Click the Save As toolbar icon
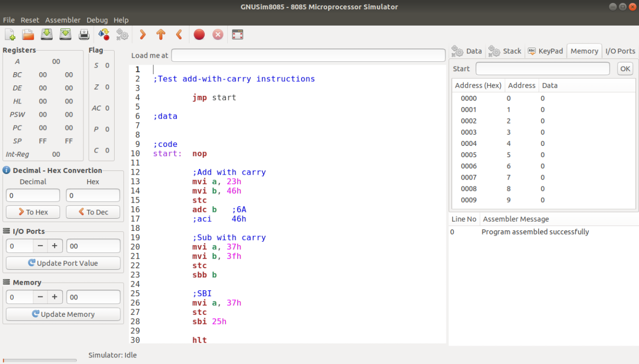This screenshot has height=364, width=639. click(x=65, y=35)
